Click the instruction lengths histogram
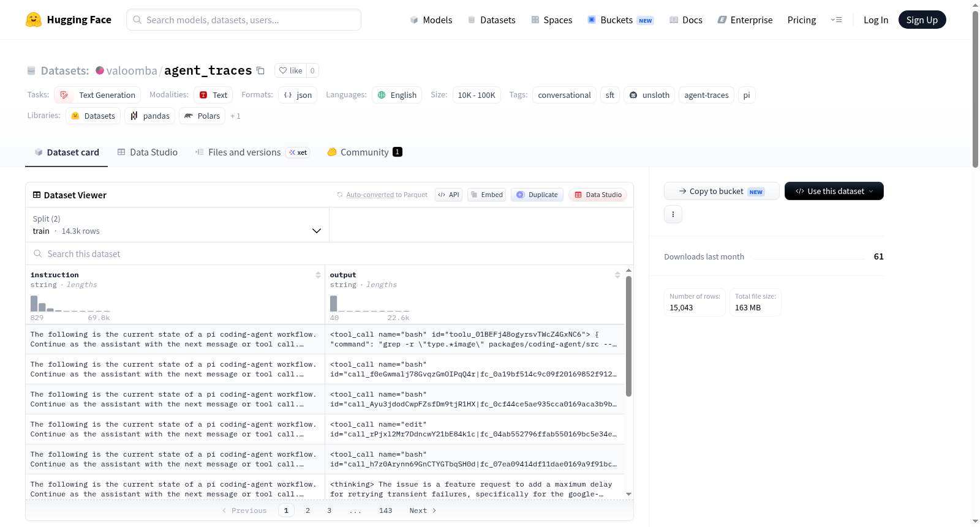 click(70, 303)
